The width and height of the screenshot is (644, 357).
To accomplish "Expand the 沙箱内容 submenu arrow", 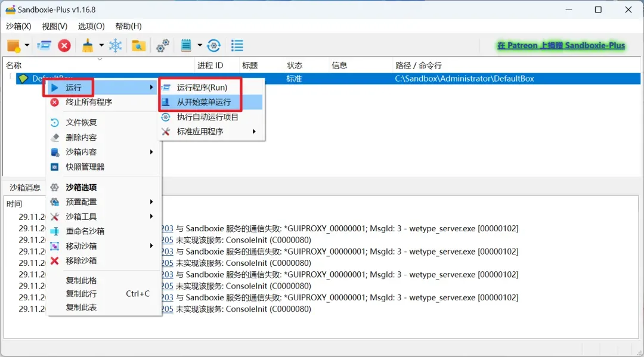I will (151, 152).
